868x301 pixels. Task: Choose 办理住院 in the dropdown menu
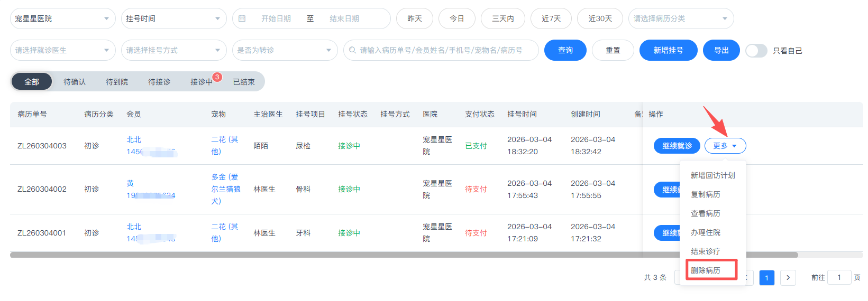click(x=706, y=232)
